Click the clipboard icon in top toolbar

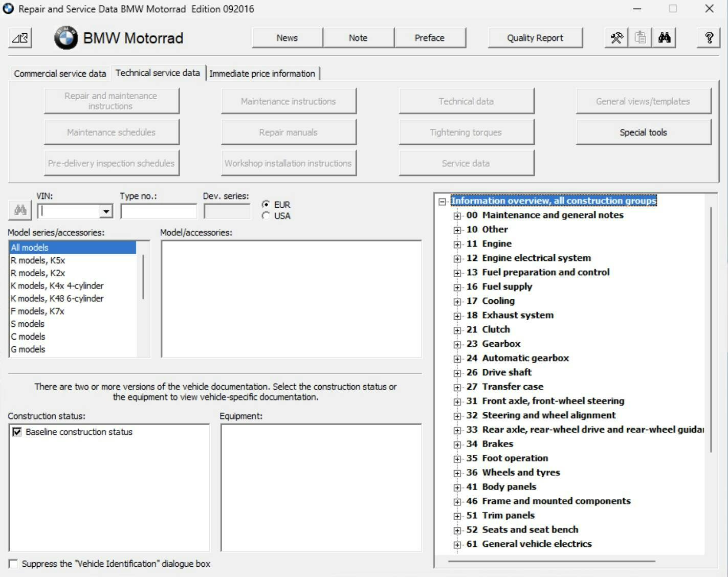[x=640, y=38]
